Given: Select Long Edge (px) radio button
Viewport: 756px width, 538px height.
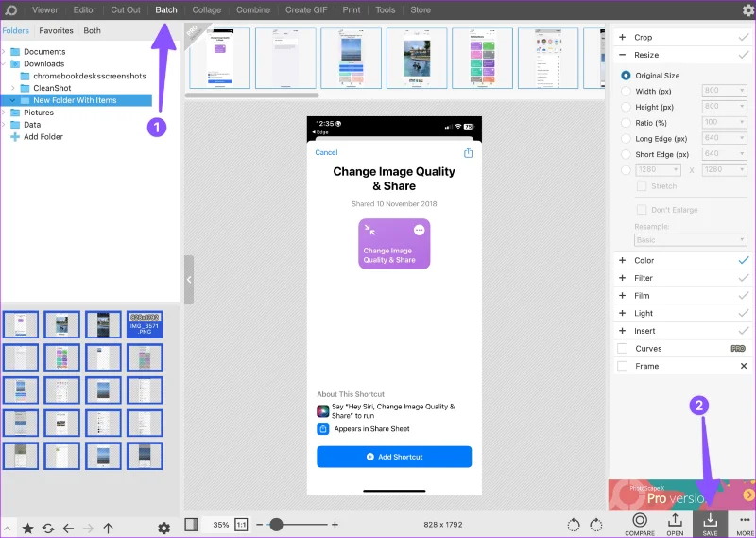Looking at the screenshot, I should [626, 139].
